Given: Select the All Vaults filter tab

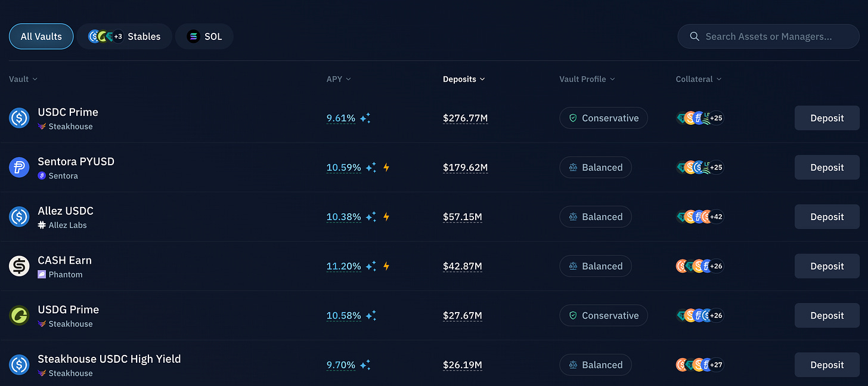Looking at the screenshot, I should [x=41, y=36].
